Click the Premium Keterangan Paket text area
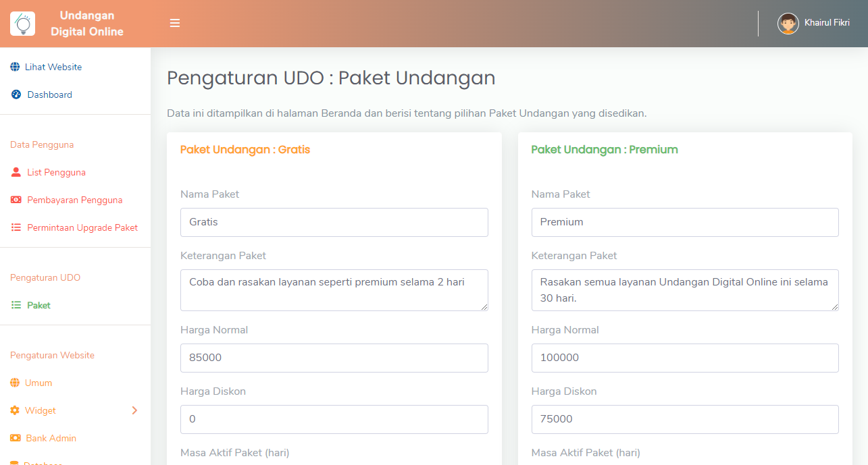Screen dimensions: 868x465 tap(685, 290)
